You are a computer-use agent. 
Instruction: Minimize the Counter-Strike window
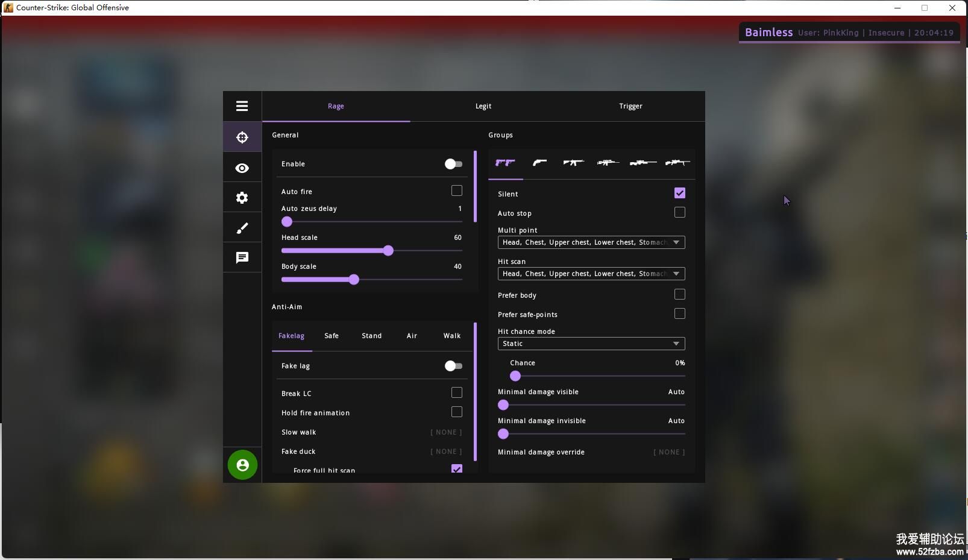tap(897, 8)
